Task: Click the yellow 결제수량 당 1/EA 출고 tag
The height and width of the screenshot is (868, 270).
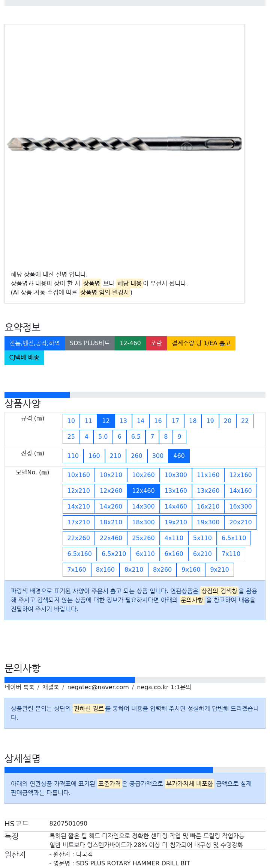Action: coord(201,343)
